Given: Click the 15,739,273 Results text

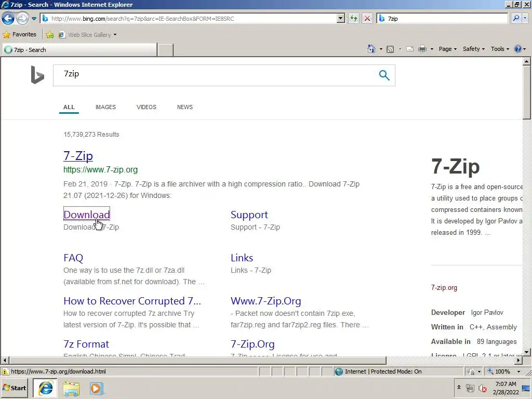Looking at the screenshot, I should pos(91,135).
